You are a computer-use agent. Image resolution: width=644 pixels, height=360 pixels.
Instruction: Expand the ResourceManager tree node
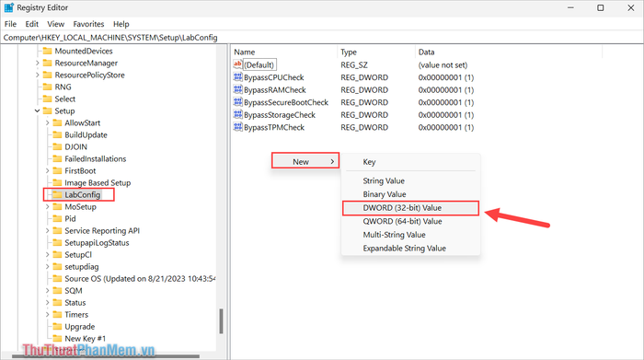pos(38,63)
